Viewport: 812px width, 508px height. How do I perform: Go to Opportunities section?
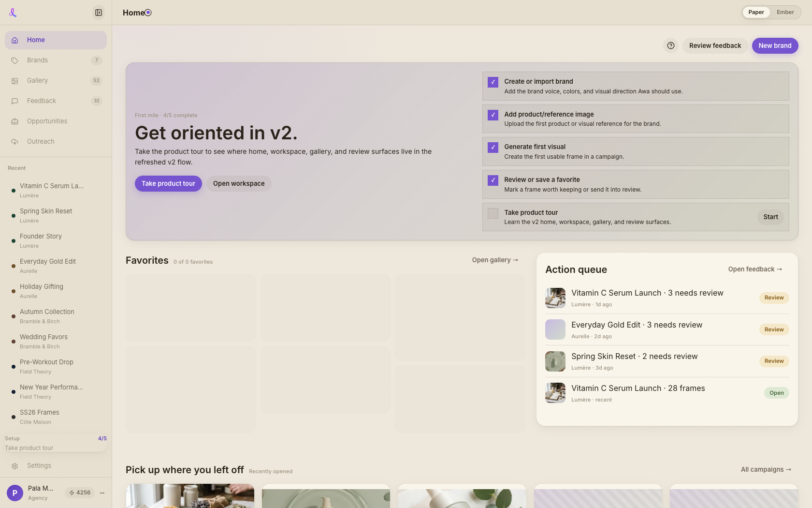[x=56, y=121]
